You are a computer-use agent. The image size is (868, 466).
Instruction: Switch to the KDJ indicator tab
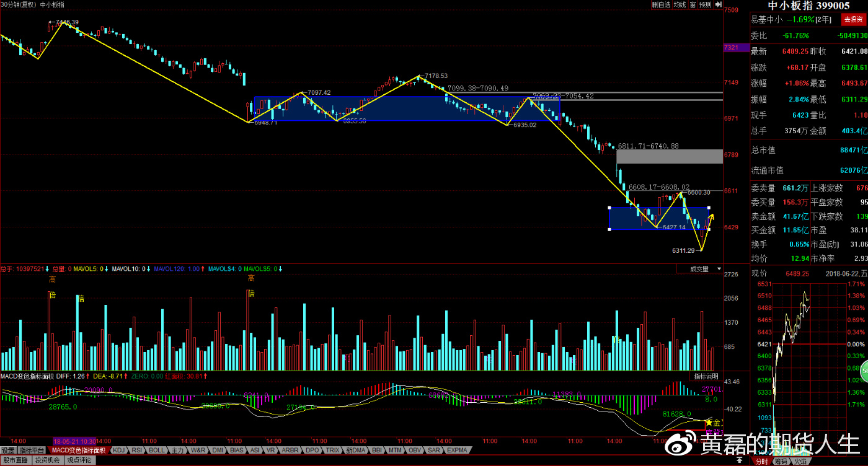click(x=118, y=450)
